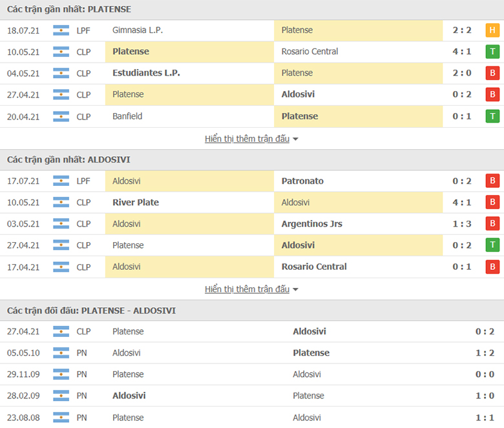
Task: Expand more Platense matches via Hiển thị thêm trận đấu
Action: click(247, 139)
